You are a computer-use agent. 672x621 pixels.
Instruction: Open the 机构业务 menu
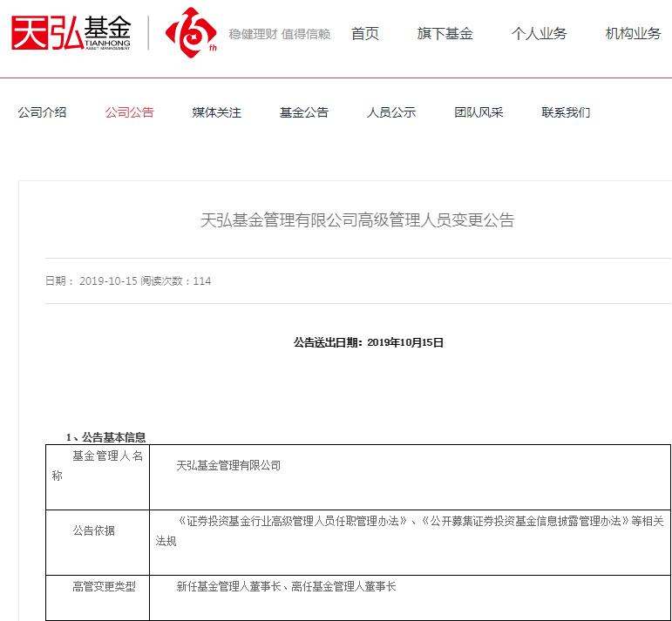pos(633,33)
